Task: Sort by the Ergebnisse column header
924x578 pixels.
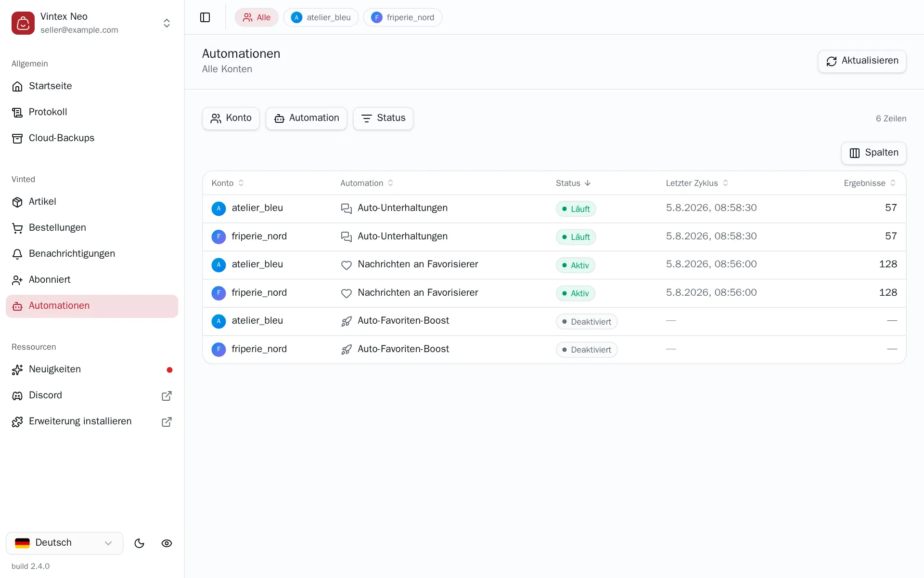Action: click(870, 183)
